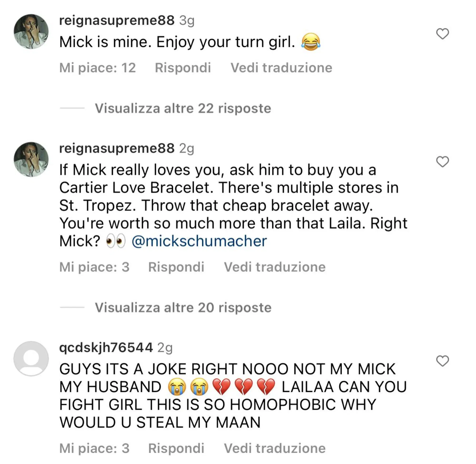This screenshot has width=476, height=464.
Task: Open reignasupreme88 username on first comment
Action: [117, 20]
